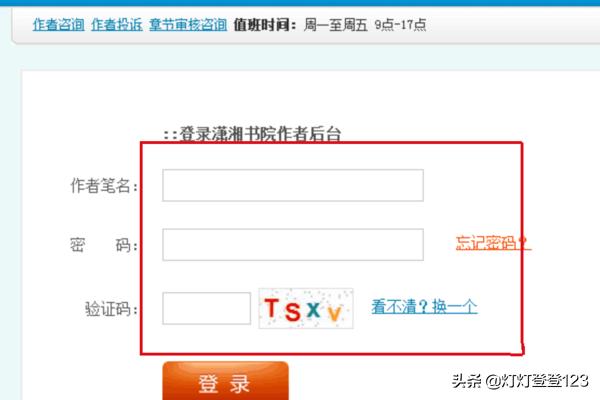
Task: Click the orange 登录 button
Action: coord(225,381)
